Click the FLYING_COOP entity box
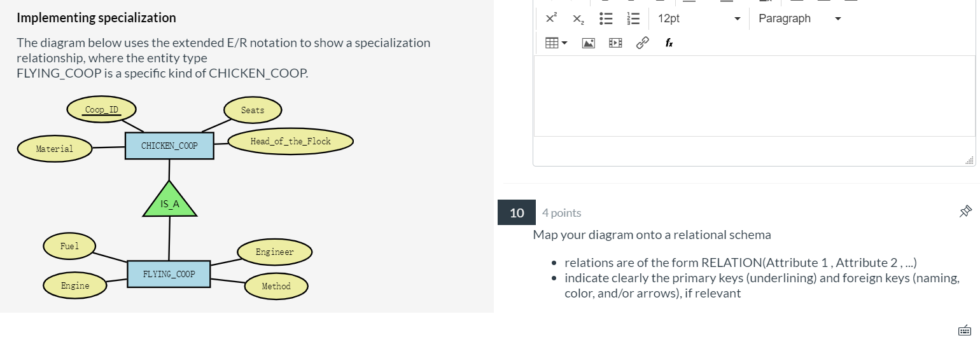The image size is (980, 342). click(x=169, y=274)
